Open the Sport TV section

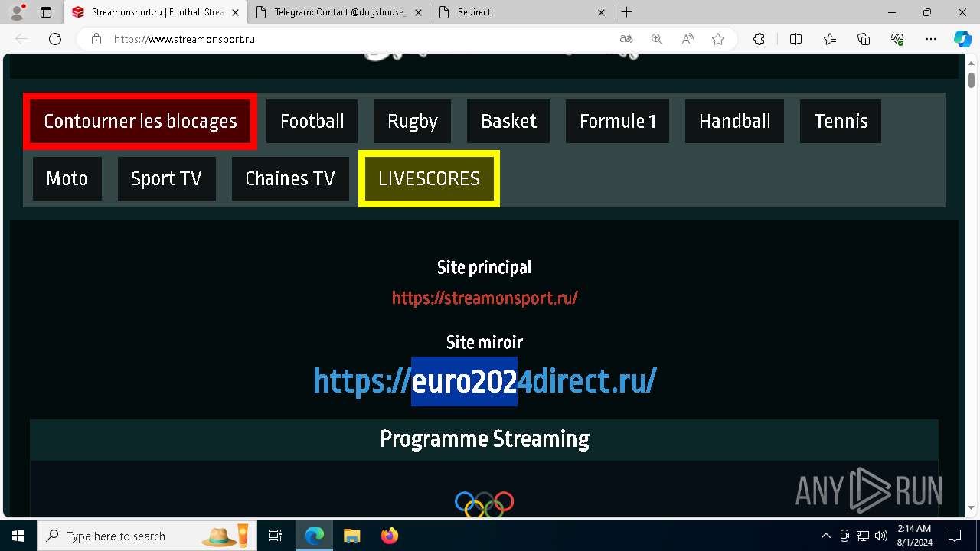click(x=166, y=178)
